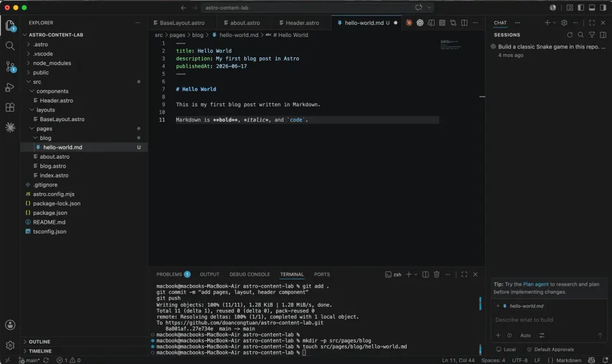Viewport: 612px width, 364px height.
Task: Refresh the chat sessions list
Action: (570, 34)
